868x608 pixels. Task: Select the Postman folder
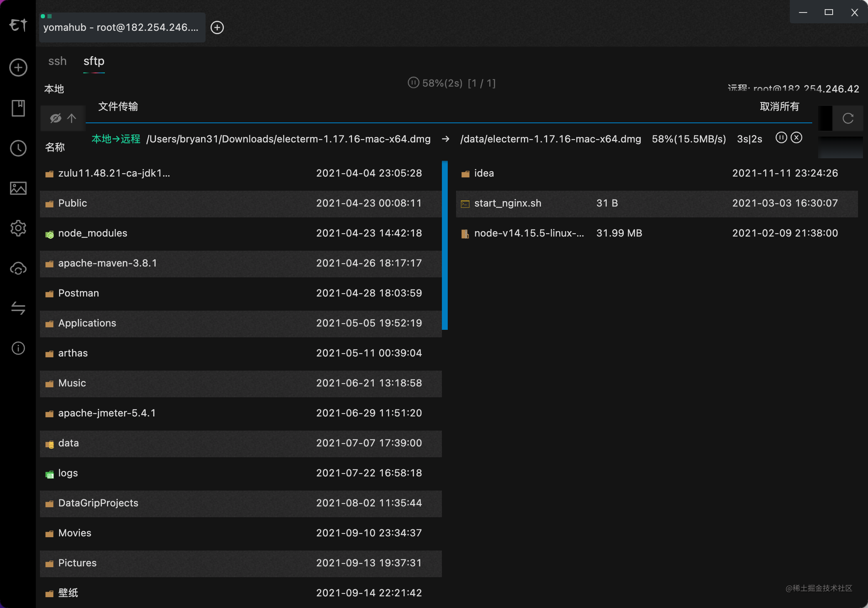coord(241,293)
